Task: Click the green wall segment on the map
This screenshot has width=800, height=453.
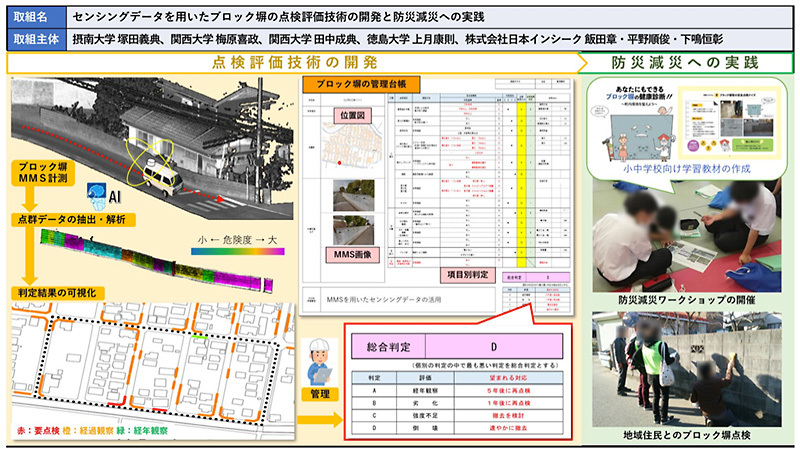Action: coord(202,340)
